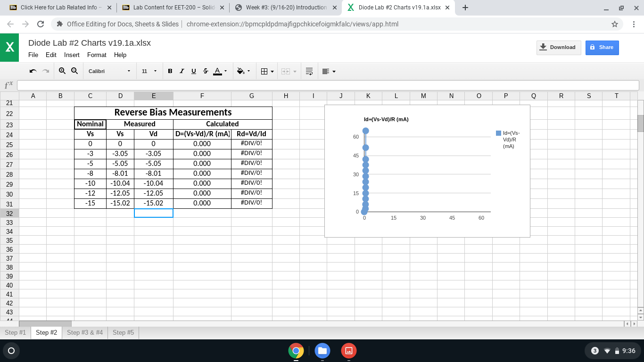Select the active Step #2 sheet tab
The width and height of the screenshot is (644, 362).
(46, 332)
